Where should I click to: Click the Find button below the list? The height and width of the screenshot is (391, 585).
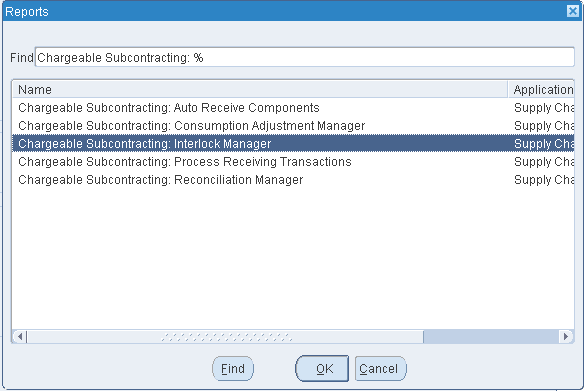point(233,369)
